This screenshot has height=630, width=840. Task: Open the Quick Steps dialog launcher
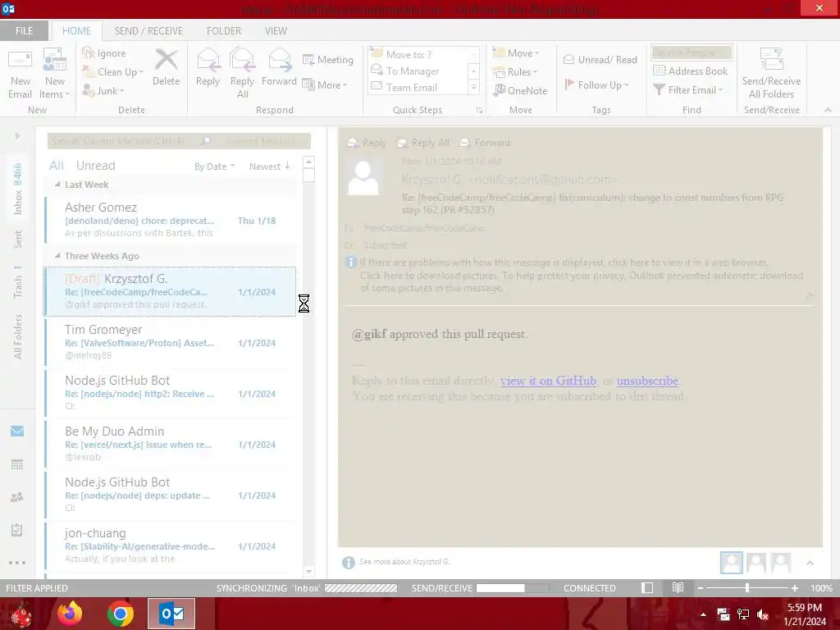point(479,111)
